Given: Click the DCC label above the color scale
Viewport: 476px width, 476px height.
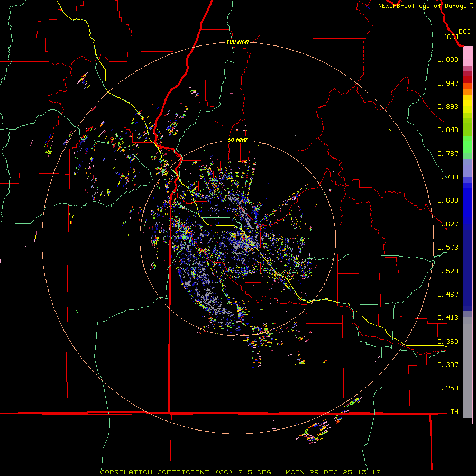Looking at the screenshot, I should point(464,32).
